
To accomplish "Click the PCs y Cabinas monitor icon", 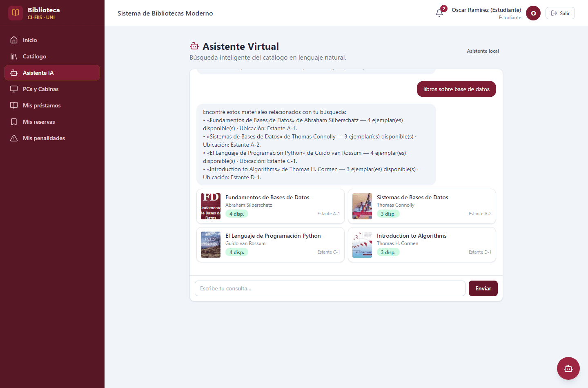I will [14, 89].
